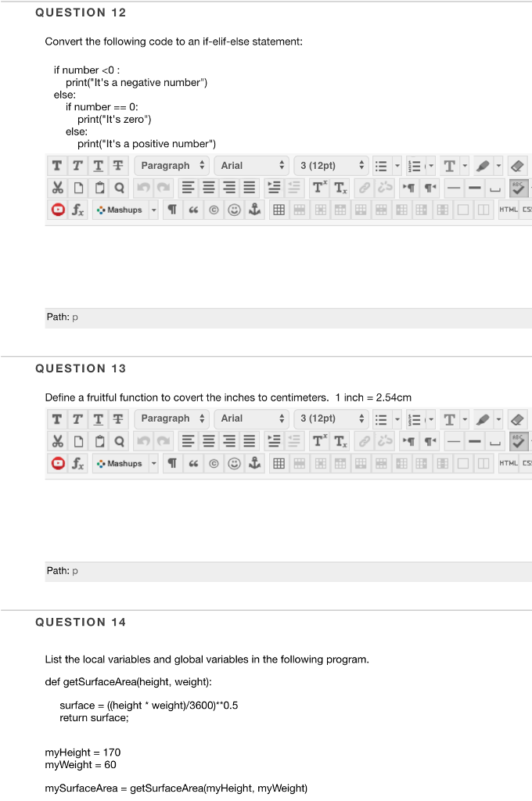532x801 pixels.
Task: Toggle bold in Question 12 editor
Action: click(x=57, y=166)
